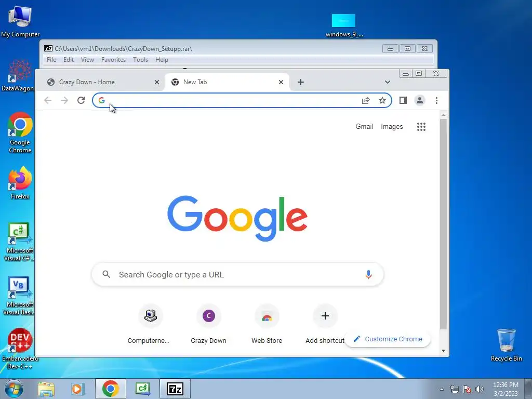The image size is (532, 399).
Task: Select the Embarcadero Dev-C++ desktop shortcut
Action: [x=20, y=349]
